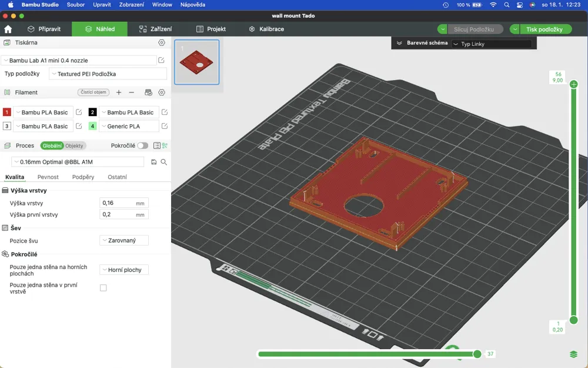Open the Pevnost strength settings tab

tap(48, 177)
